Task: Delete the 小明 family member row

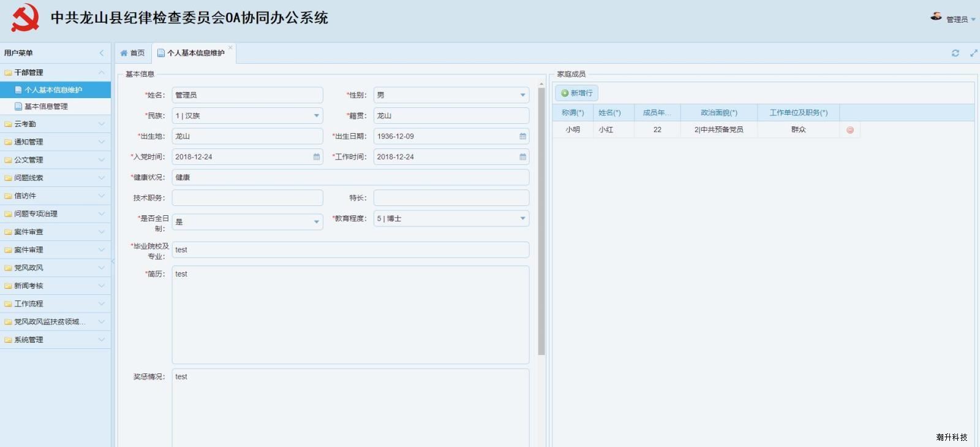Action: pos(850,130)
